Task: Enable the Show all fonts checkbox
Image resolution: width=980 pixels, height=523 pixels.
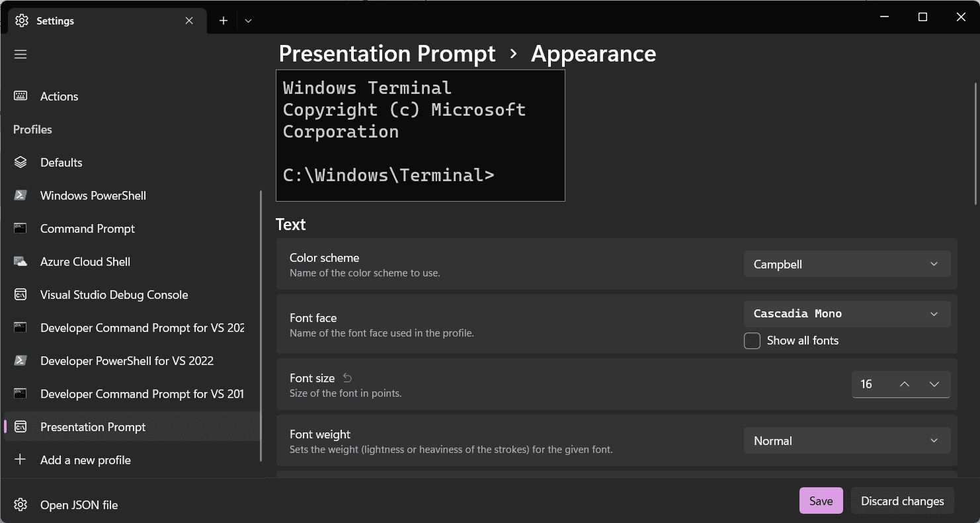Action: [752, 341]
